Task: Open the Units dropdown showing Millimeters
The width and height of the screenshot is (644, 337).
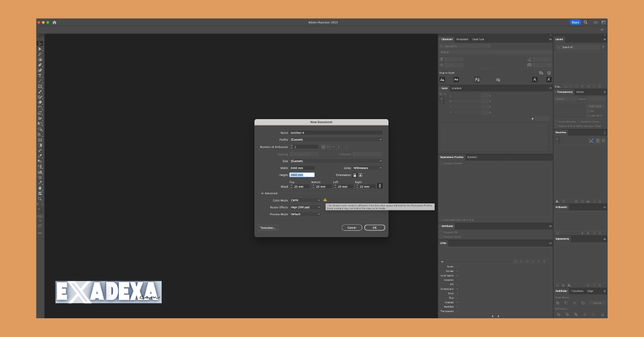Action: click(x=368, y=167)
